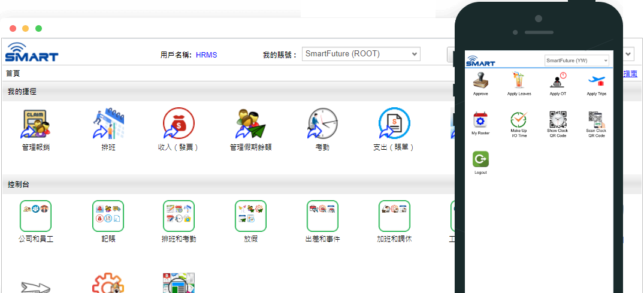Tap the Logout icon on phone
Image resolution: width=644 pixels, height=293 pixels.
point(480,159)
